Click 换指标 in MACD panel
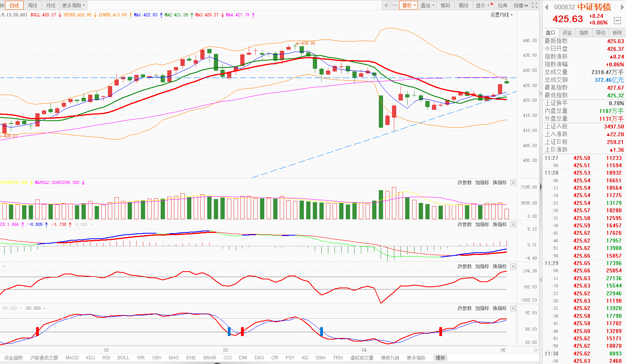 (x=499, y=224)
